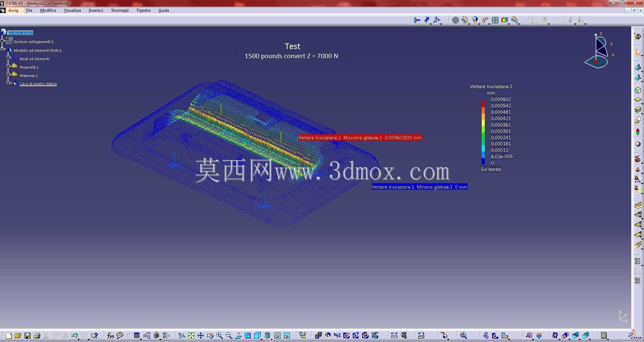Open the File menu
644x342 pixels.
click(29, 10)
